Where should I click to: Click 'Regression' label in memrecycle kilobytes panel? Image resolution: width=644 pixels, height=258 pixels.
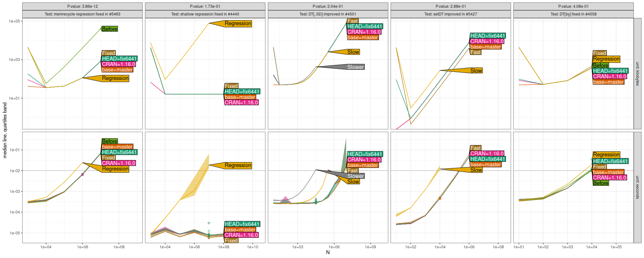[115, 78]
